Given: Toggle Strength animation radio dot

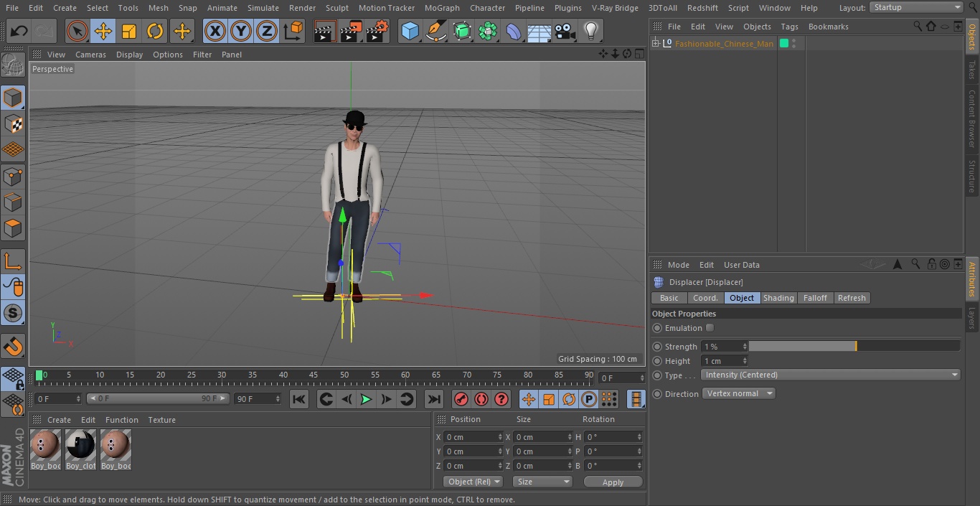Looking at the screenshot, I should [657, 347].
